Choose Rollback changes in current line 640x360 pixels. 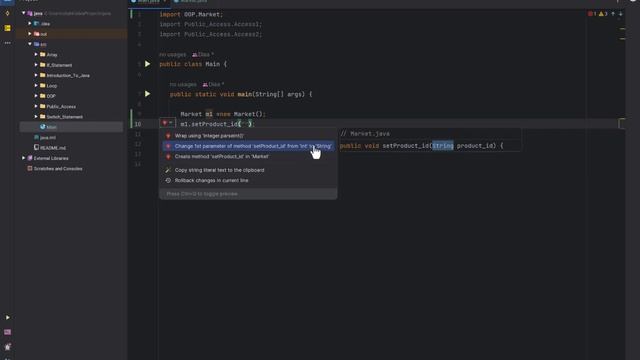pos(248,180)
